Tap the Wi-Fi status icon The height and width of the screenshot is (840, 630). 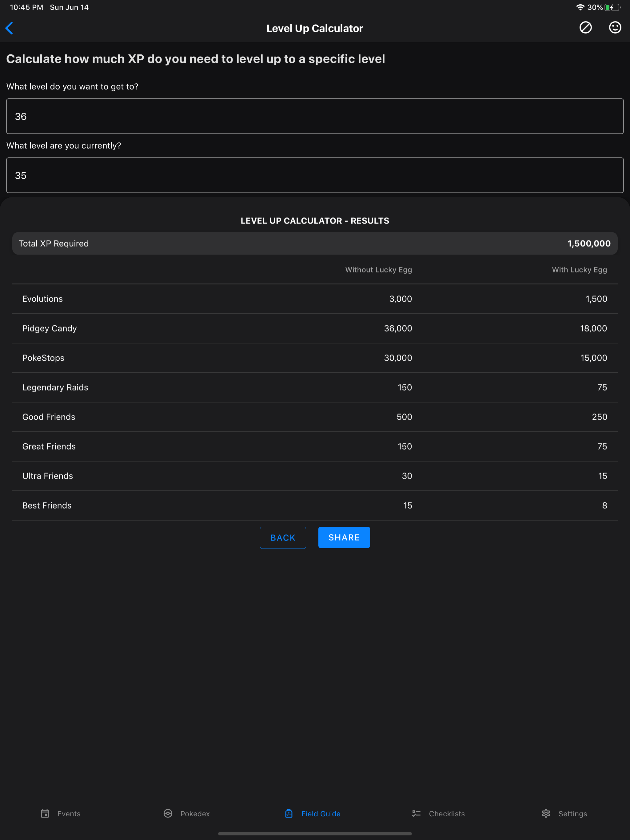(580, 7)
